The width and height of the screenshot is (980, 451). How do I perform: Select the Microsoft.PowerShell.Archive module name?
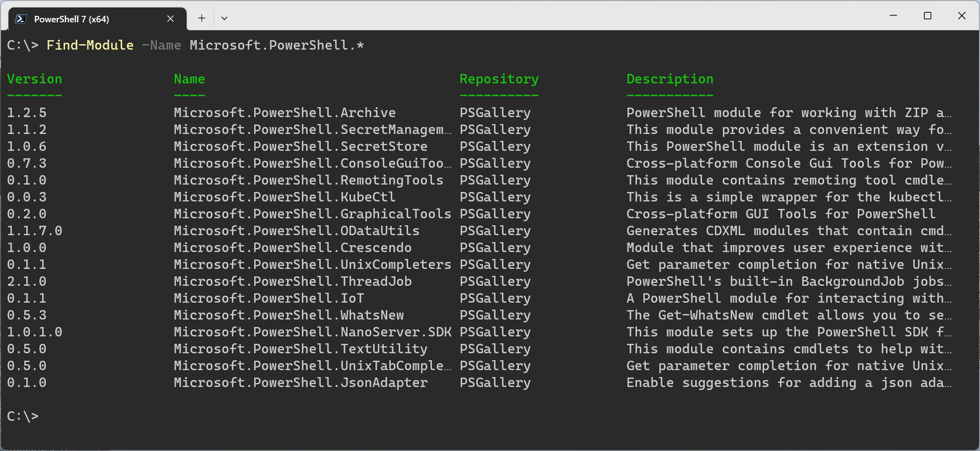(x=285, y=113)
